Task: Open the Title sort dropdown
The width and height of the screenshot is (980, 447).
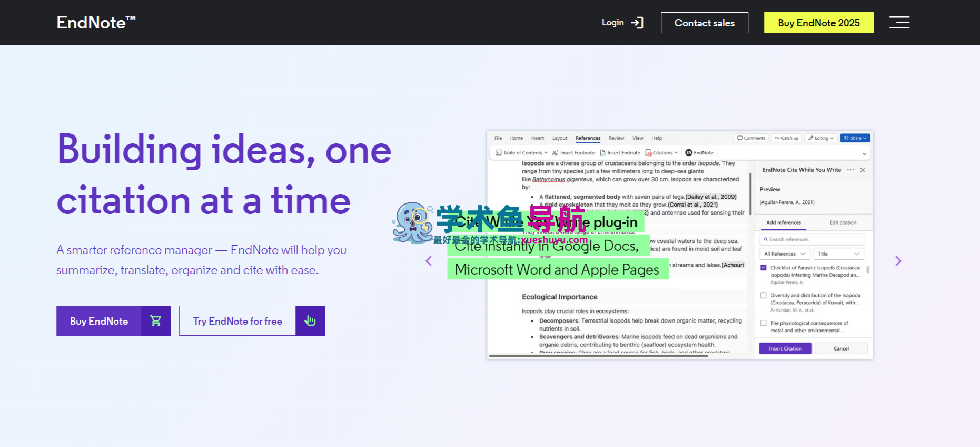Action: pyautogui.click(x=838, y=254)
